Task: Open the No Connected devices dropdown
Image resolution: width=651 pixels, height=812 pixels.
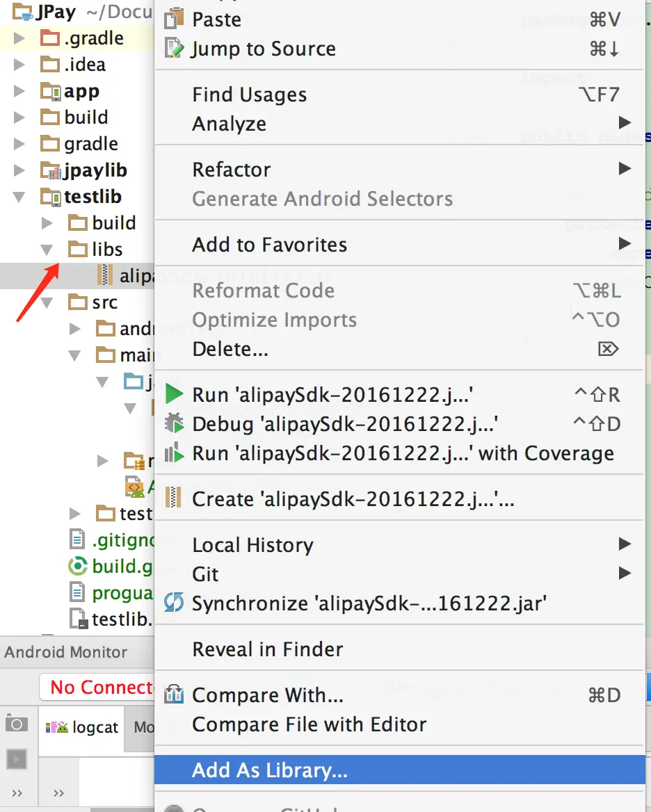Action: click(97, 687)
